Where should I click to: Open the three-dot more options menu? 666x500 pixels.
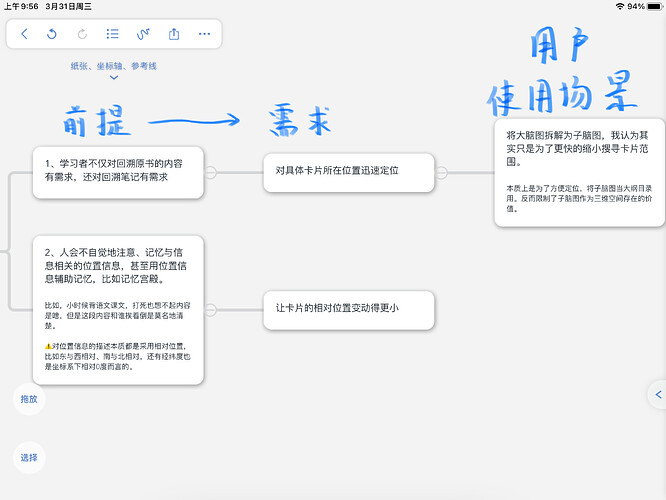(204, 34)
